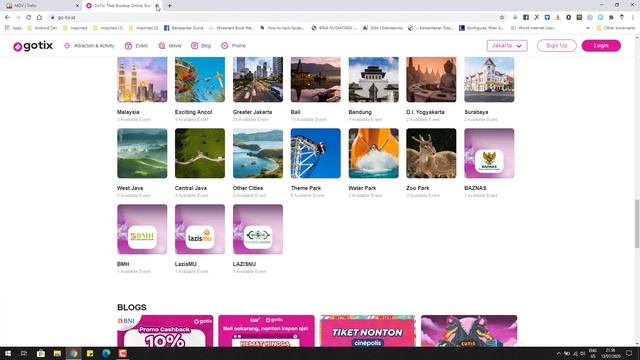Click the Theme Park label text

coord(306,188)
